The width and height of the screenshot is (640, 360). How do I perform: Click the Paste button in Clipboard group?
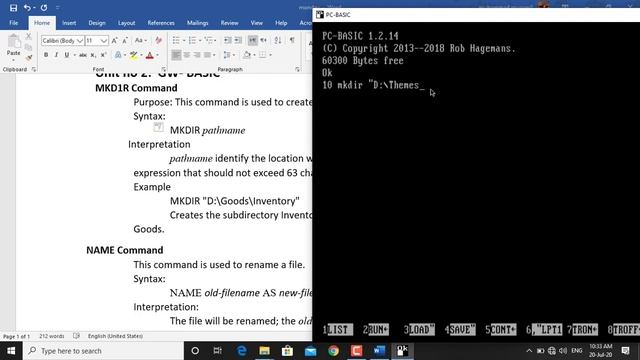click(13, 46)
